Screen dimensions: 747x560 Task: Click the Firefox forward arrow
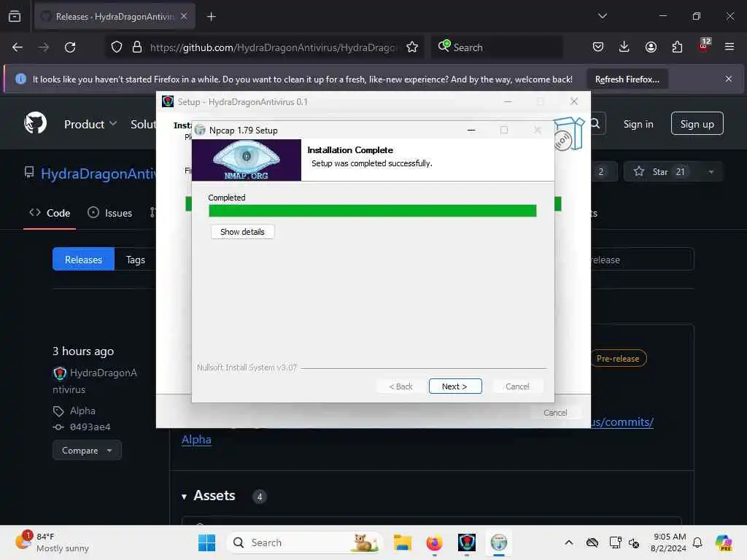43,47
